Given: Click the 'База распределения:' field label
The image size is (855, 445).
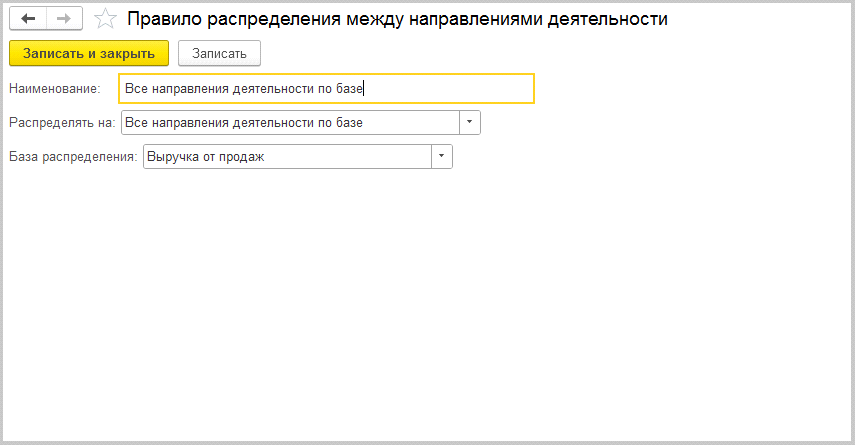Looking at the screenshot, I should [73, 157].
